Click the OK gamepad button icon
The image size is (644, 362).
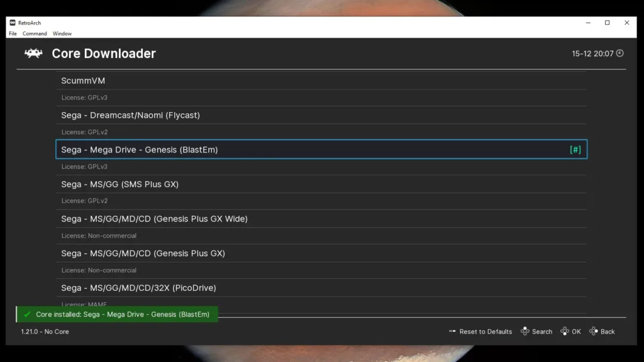565,331
